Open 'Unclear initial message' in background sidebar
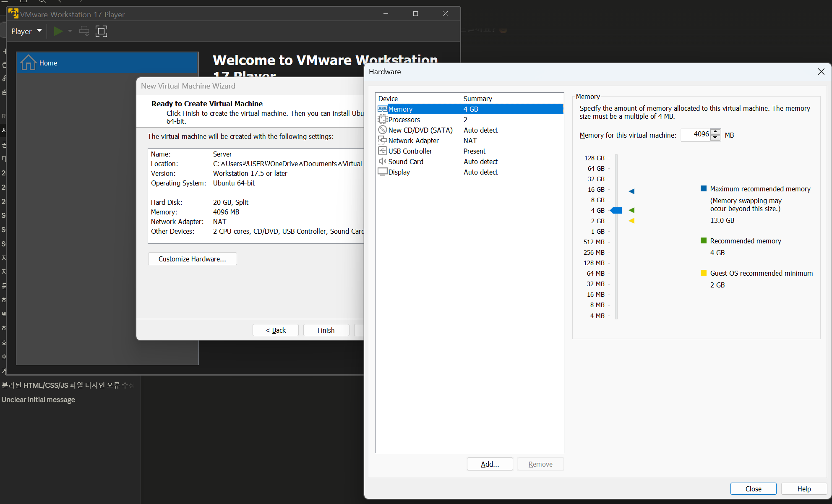 [38, 400]
